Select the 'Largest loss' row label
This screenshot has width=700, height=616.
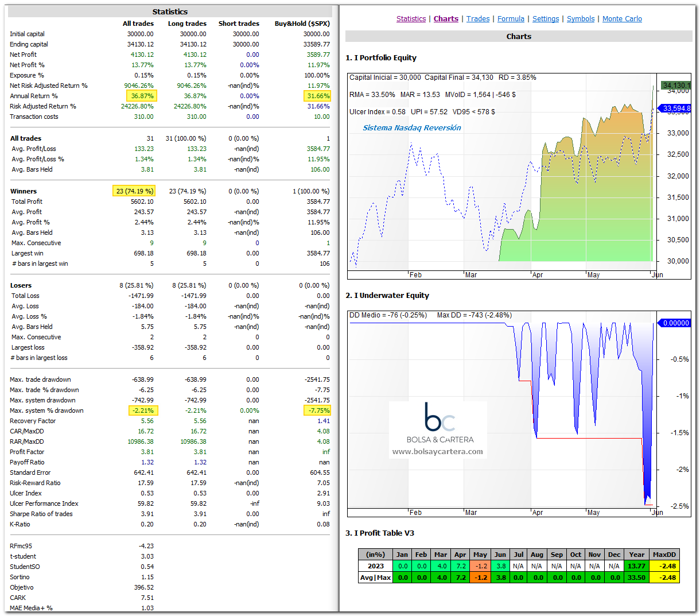coord(28,347)
